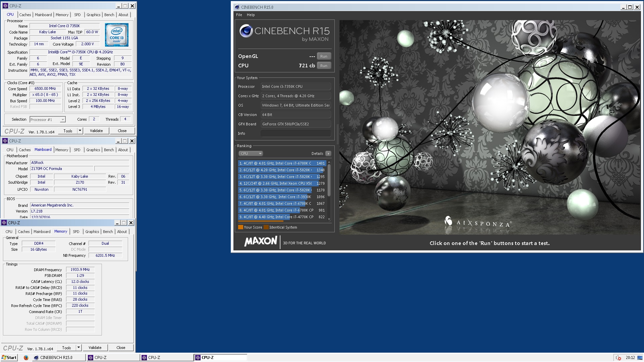Open Mainboard tab in top CPU-Z window
This screenshot has height=362, width=644.
tap(43, 15)
